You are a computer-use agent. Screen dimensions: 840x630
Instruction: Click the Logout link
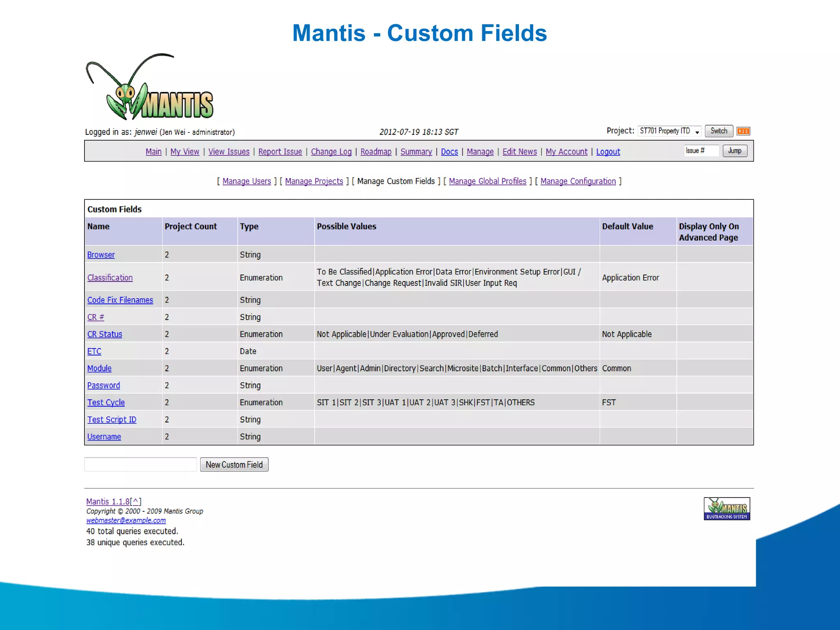click(608, 152)
